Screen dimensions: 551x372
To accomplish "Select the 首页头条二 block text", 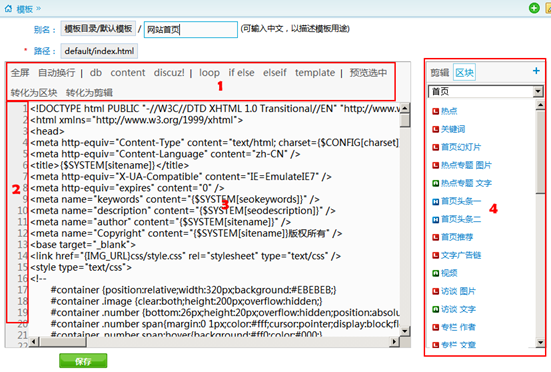I will pyautogui.click(x=461, y=220).
